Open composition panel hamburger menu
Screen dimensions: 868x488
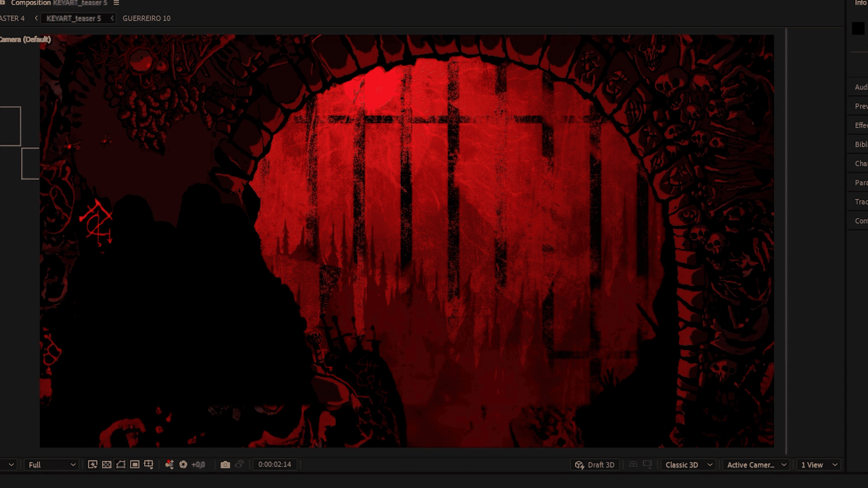[x=116, y=3]
